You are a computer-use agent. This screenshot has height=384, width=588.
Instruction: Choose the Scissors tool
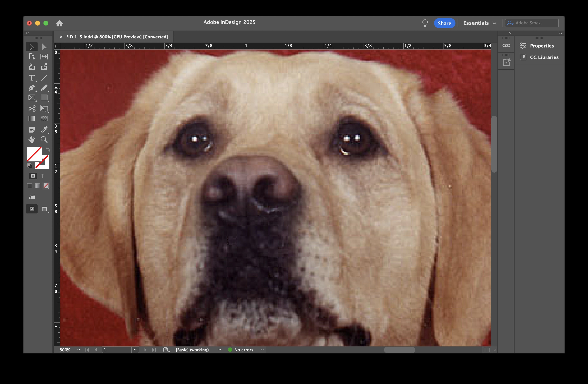pyautogui.click(x=32, y=108)
